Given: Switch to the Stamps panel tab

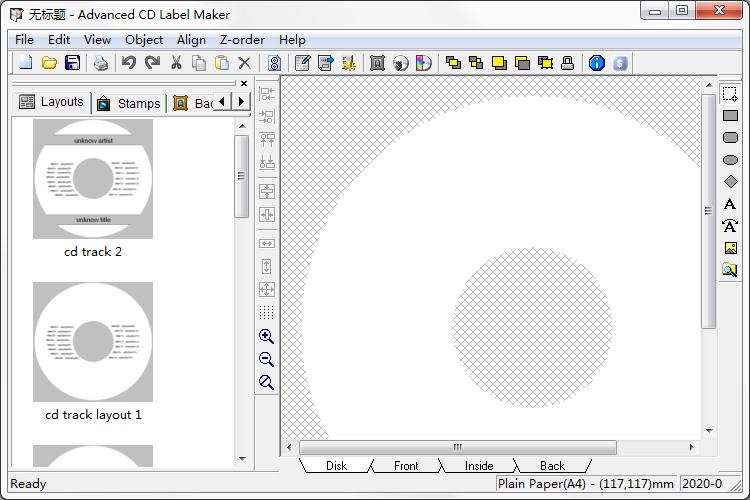Looking at the screenshot, I should (x=129, y=103).
